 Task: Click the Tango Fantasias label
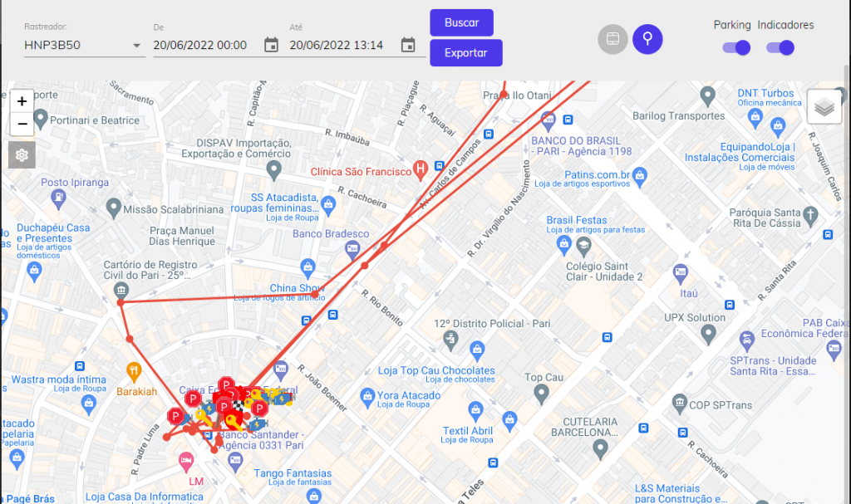click(293, 473)
